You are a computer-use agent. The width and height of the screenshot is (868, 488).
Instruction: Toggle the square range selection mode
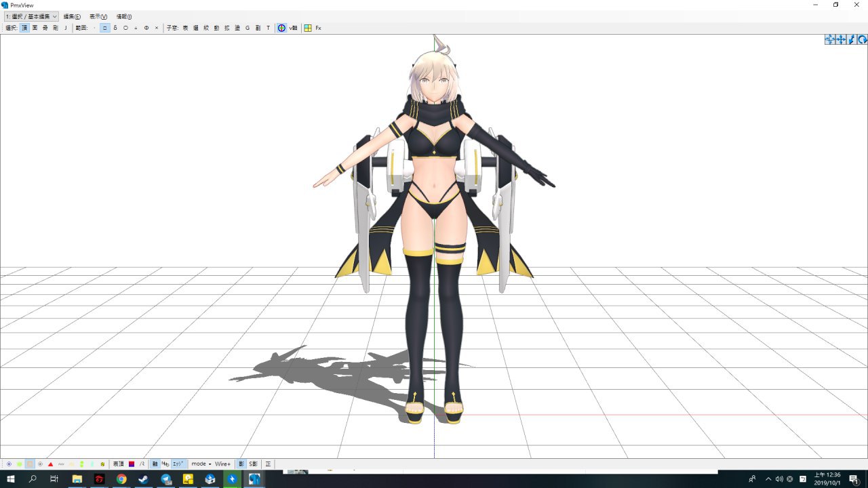[x=104, y=28]
